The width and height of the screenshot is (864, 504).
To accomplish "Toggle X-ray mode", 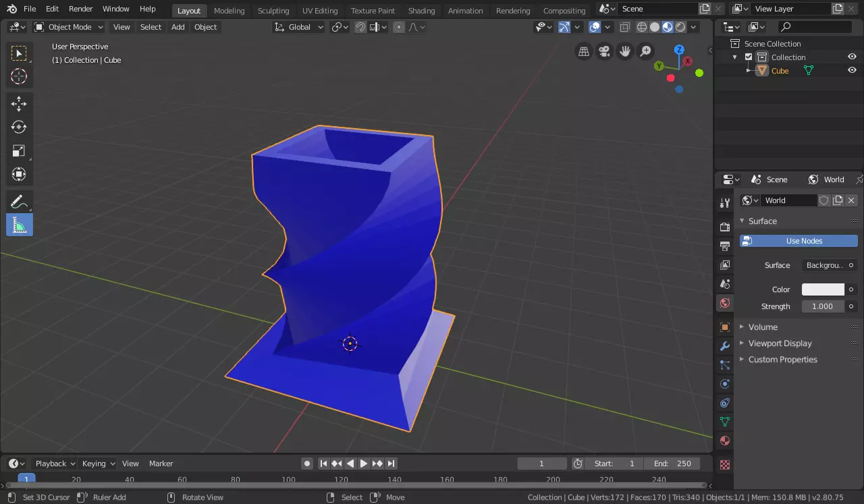I will coord(625,27).
